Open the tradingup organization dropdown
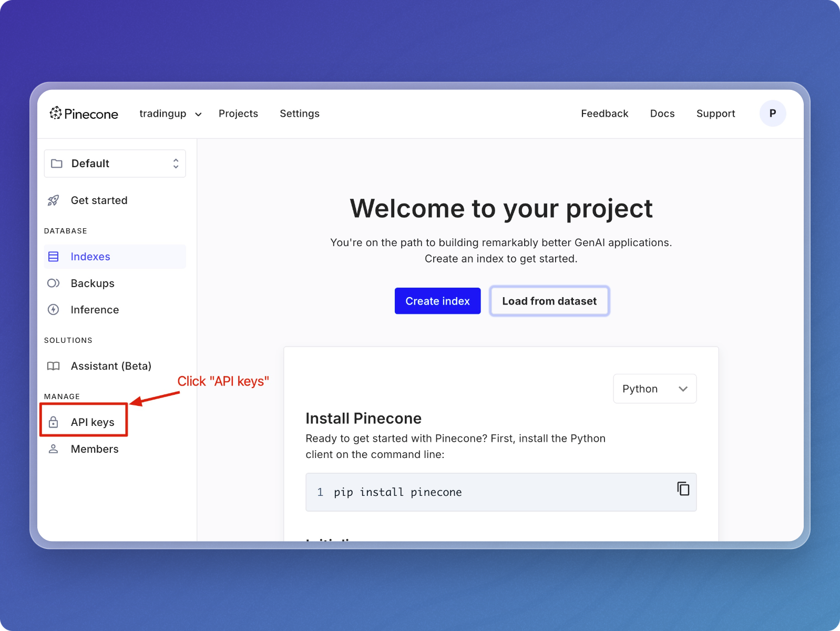The width and height of the screenshot is (840, 631). coord(170,114)
